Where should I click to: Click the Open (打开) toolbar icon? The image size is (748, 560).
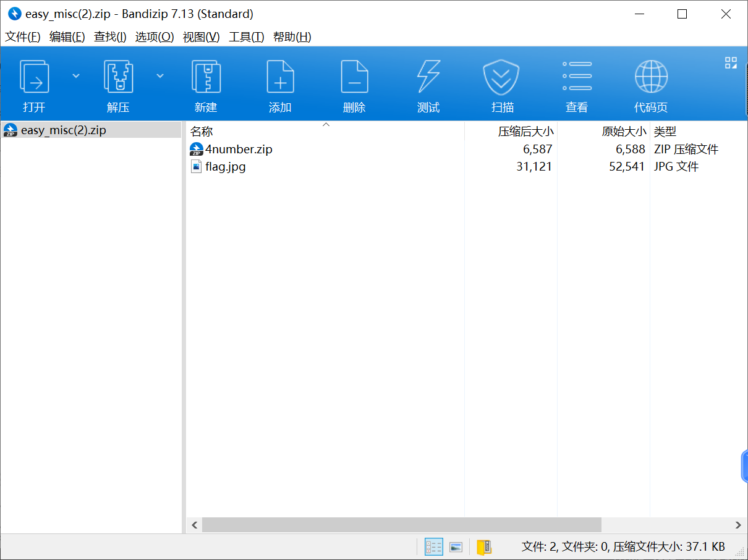coord(34,77)
